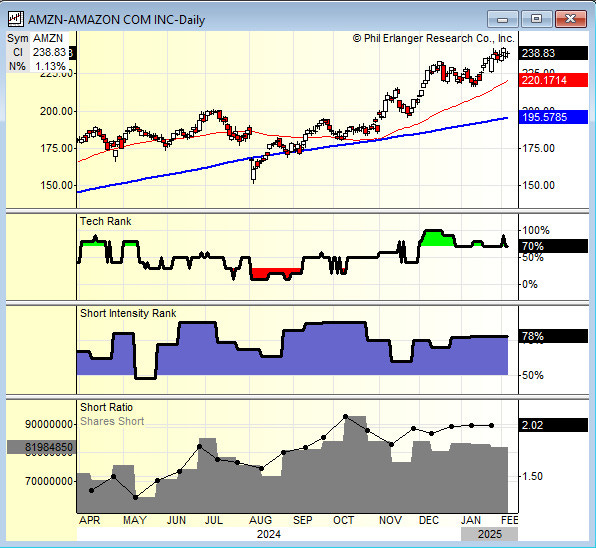Click the 2.02 Short Ratio value label

553,425
